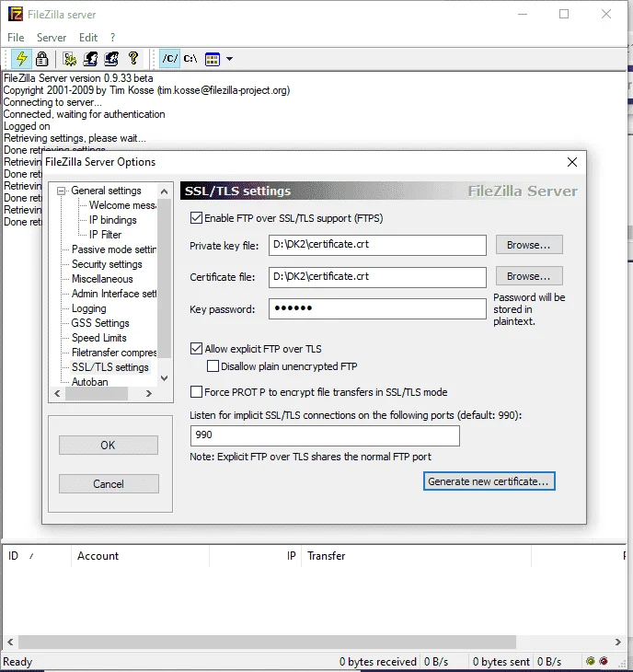Open dropdown arrow beside sorting grid icon
Image resolution: width=633 pixels, height=672 pixels.
(230, 59)
